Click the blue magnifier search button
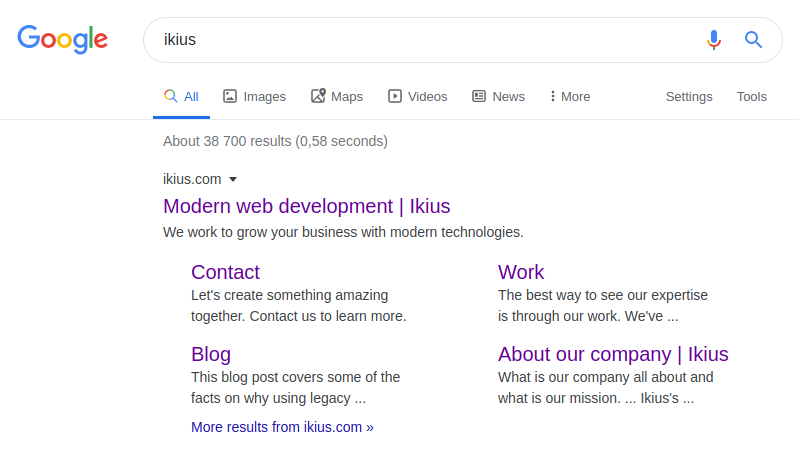Screen dimensions: 799x451 [x=753, y=39]
